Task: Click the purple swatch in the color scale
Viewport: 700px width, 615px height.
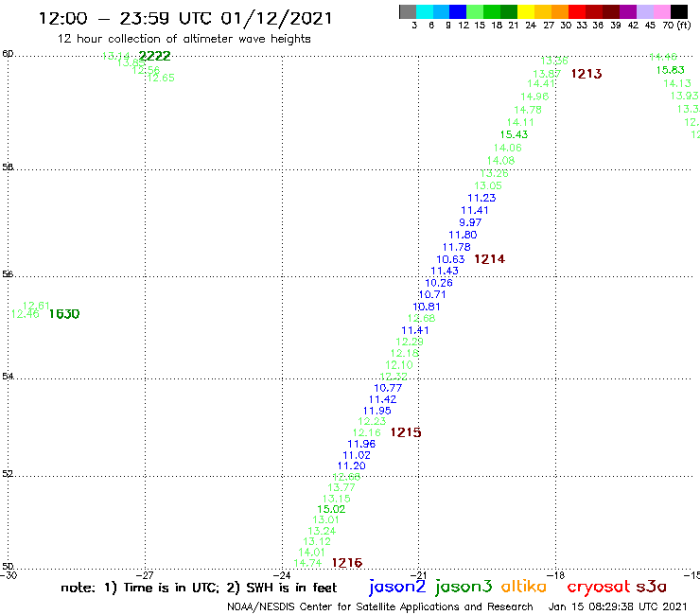Action: (628, 11)
